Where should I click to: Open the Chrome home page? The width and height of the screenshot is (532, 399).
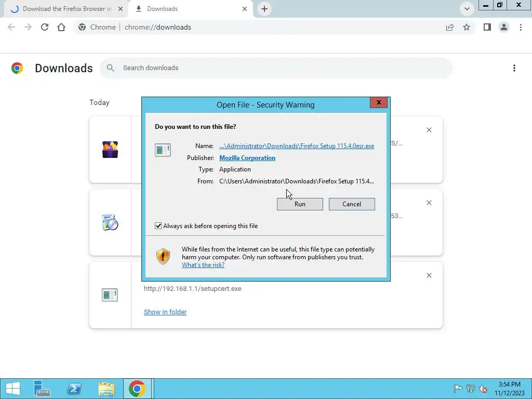pyautogui.click(x=61, y=27)
